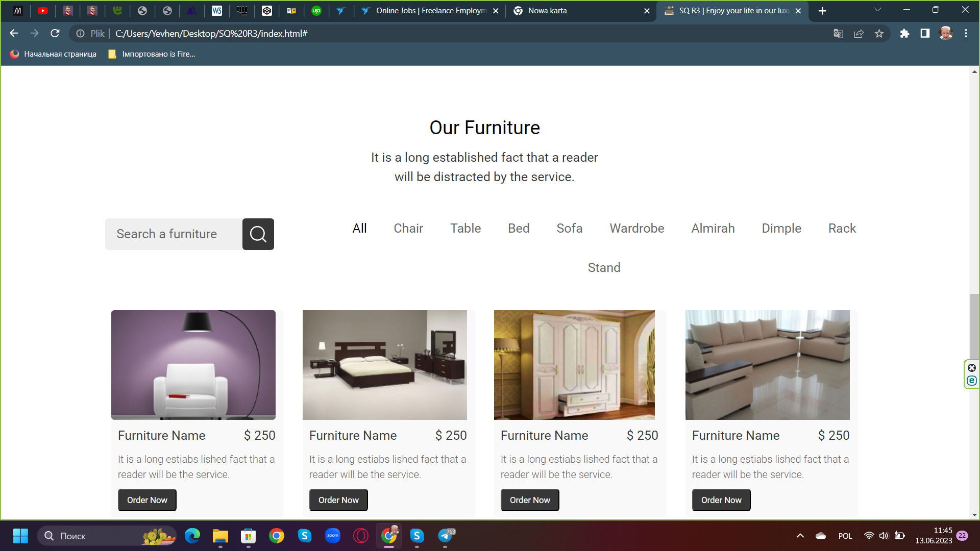980x551 pixels.
Task: Select the Rack category filter
Action: (x=842, y=228)
